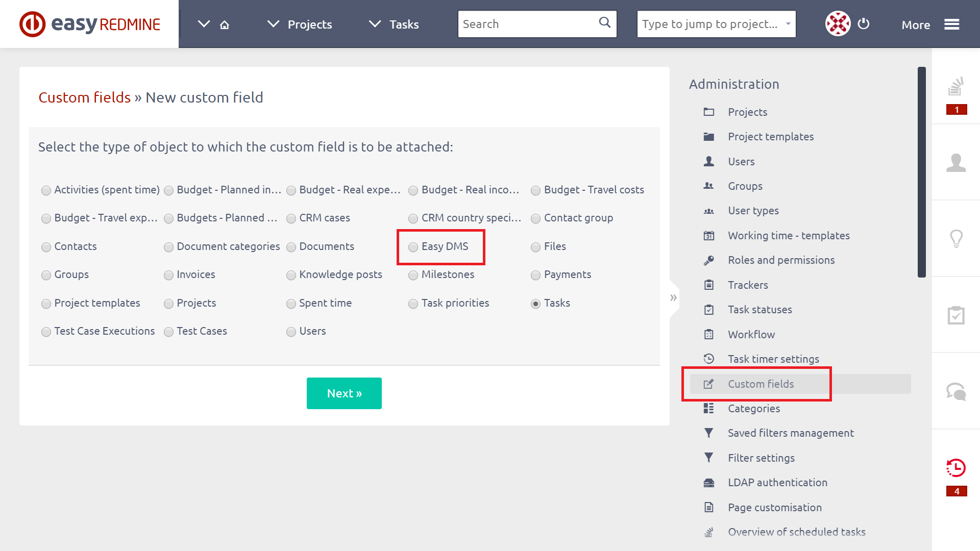Select the Spent time radio button
The image size is (980, 551).
(x=291, y=304)
